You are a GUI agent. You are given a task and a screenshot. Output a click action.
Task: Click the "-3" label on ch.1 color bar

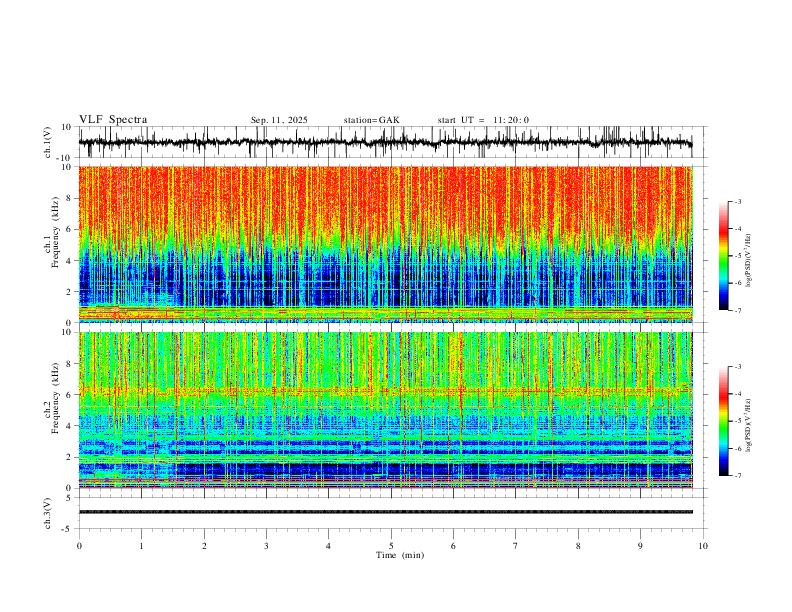point(738,201)
